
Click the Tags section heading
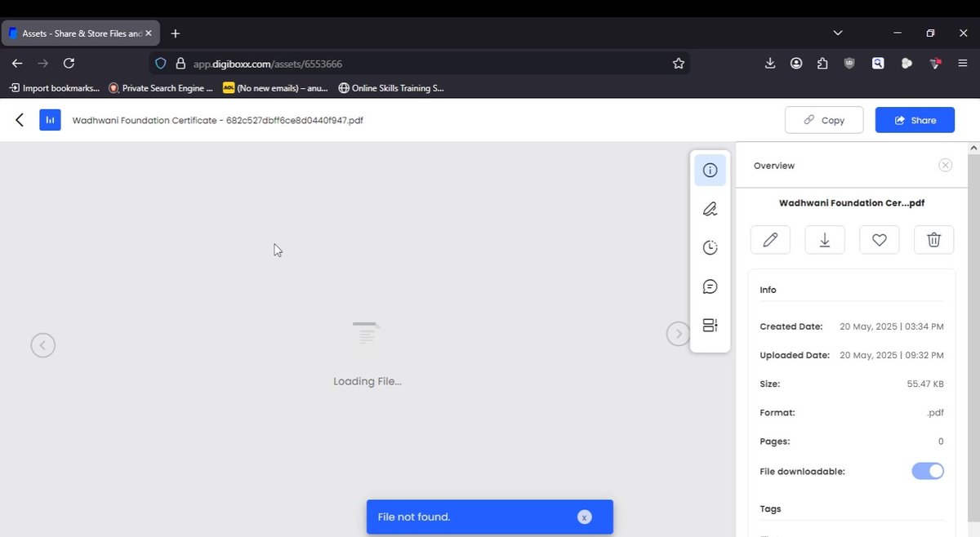tap(770, 508)
